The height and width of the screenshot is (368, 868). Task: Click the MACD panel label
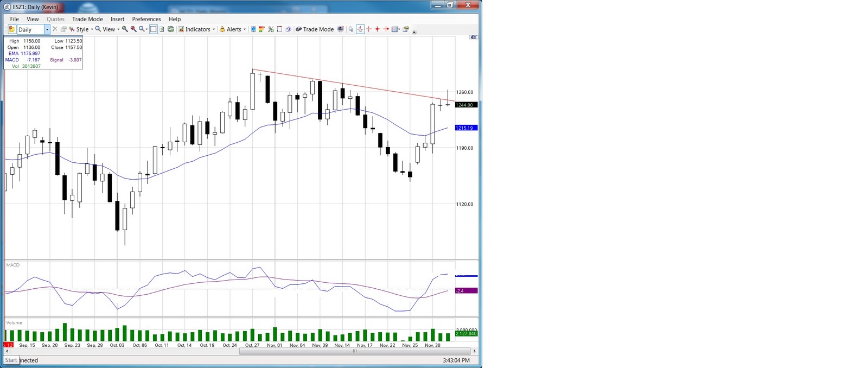(x=12, y=265)
